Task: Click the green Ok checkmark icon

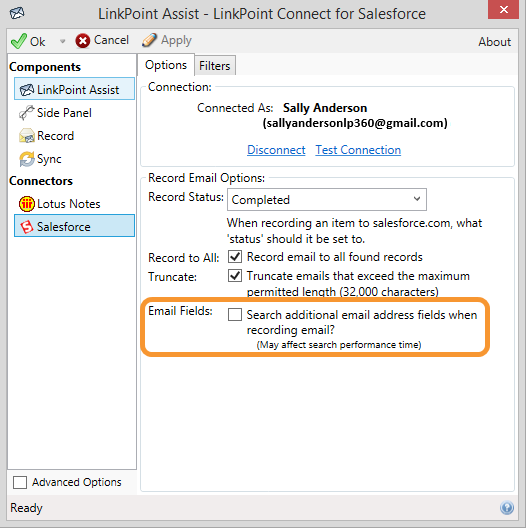Action: (x=19, y=41)
